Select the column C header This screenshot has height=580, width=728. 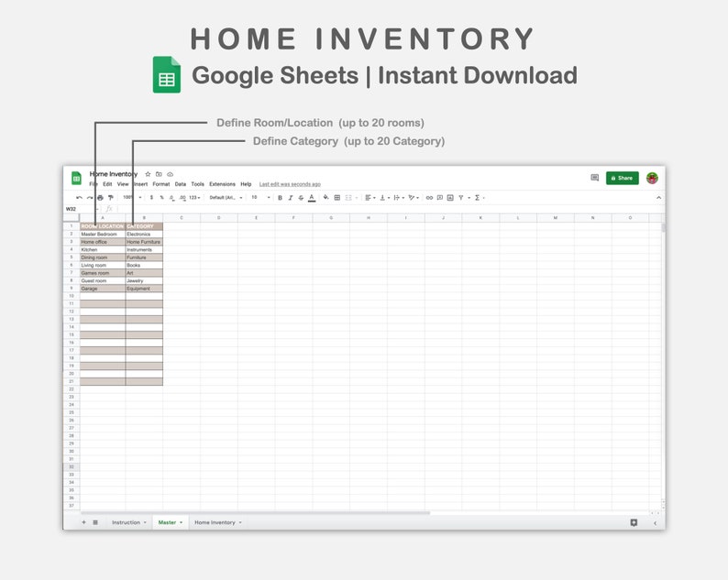182,218
